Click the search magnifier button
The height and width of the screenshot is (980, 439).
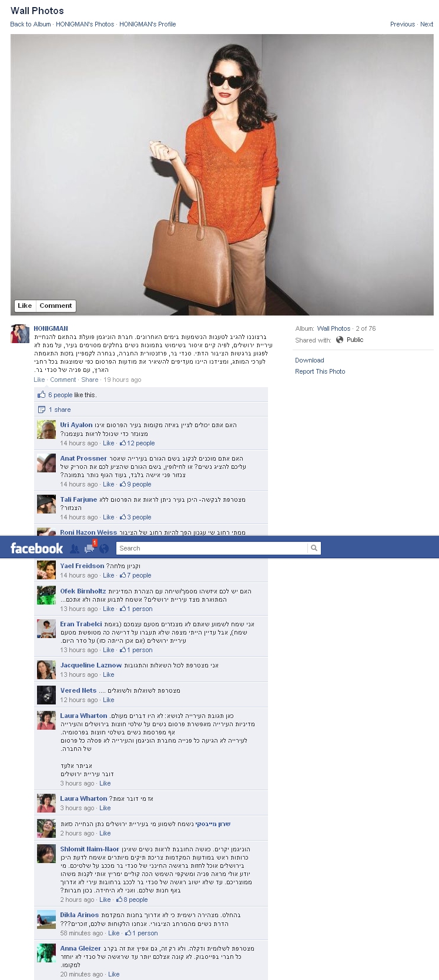pos(314,548)
